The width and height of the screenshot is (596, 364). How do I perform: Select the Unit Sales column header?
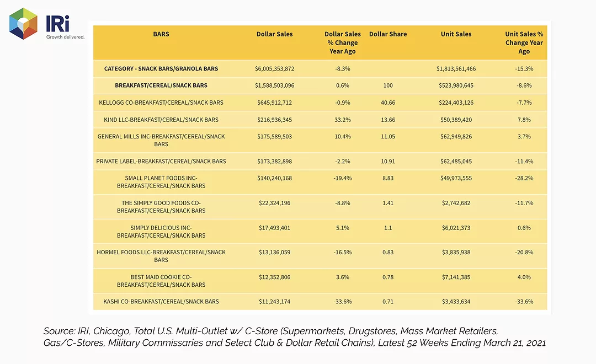(456, 34)
